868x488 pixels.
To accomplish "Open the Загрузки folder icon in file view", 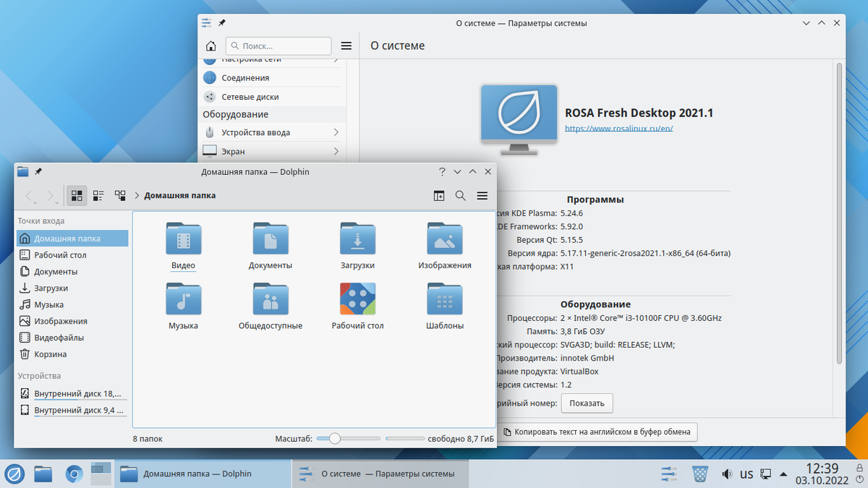I will 357,238.
